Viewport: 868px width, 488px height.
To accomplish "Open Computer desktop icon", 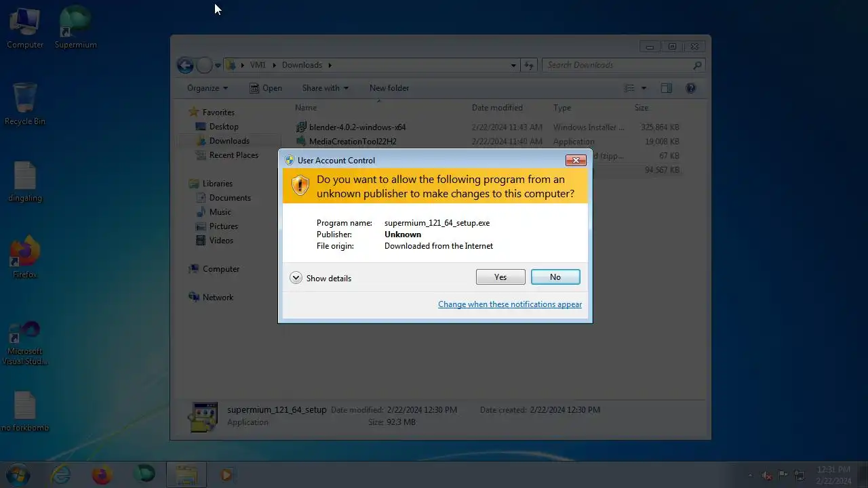I will (25, 28).
